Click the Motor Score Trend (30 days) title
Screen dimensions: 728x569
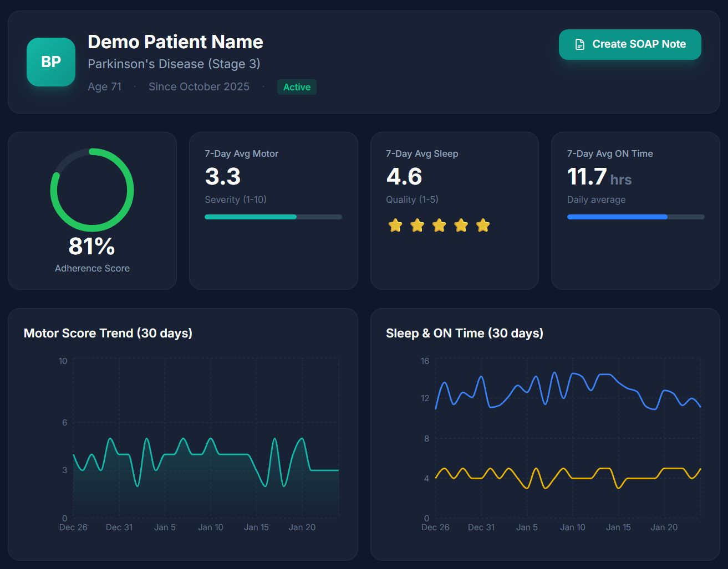pyautogui.click(x=108, y=333)
